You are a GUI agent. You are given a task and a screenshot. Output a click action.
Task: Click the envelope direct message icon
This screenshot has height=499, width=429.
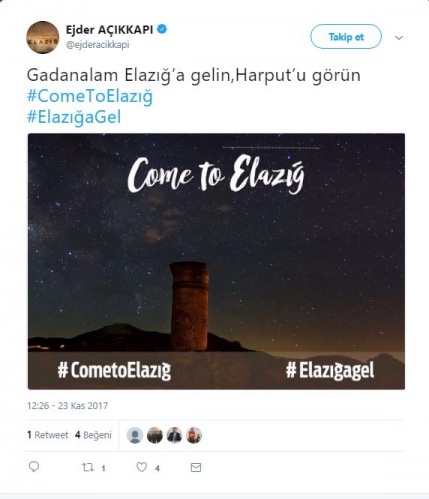click(x=196, y=468)
